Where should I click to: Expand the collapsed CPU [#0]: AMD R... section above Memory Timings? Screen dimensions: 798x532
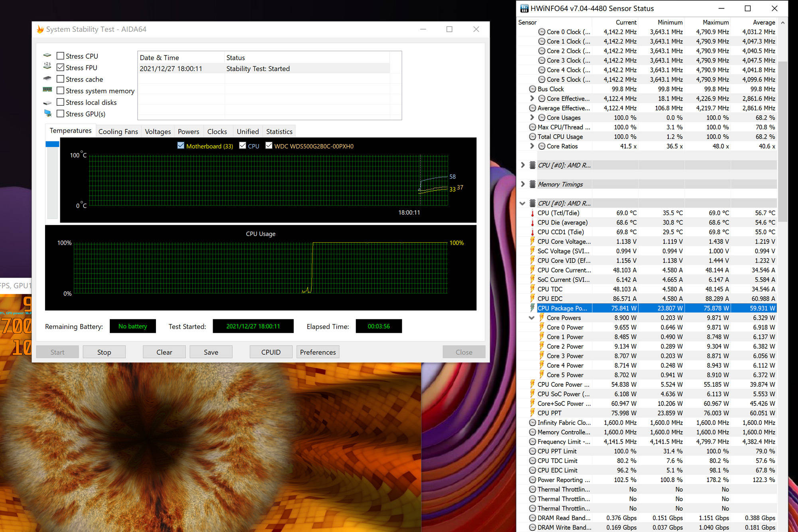(x=523, y=165)
